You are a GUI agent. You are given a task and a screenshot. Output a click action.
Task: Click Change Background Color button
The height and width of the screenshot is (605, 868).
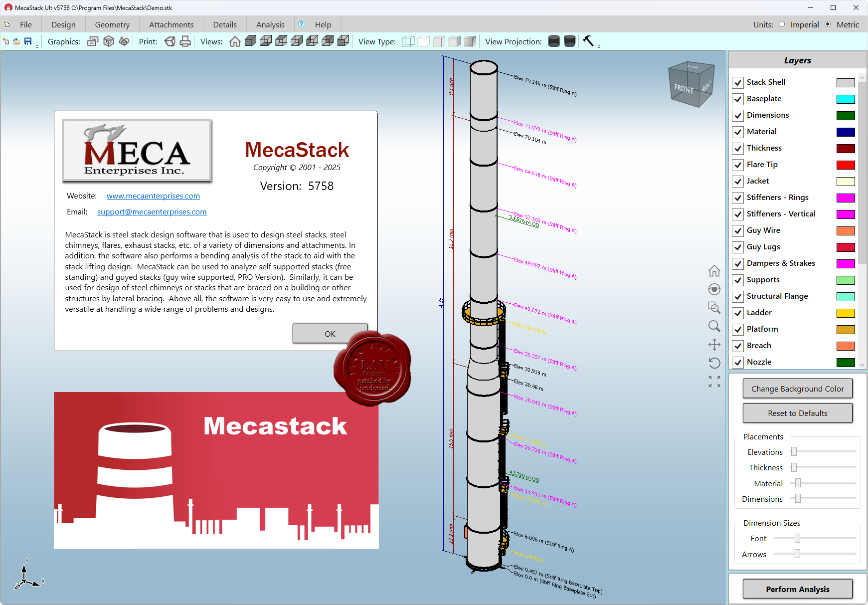click(798, 389)
